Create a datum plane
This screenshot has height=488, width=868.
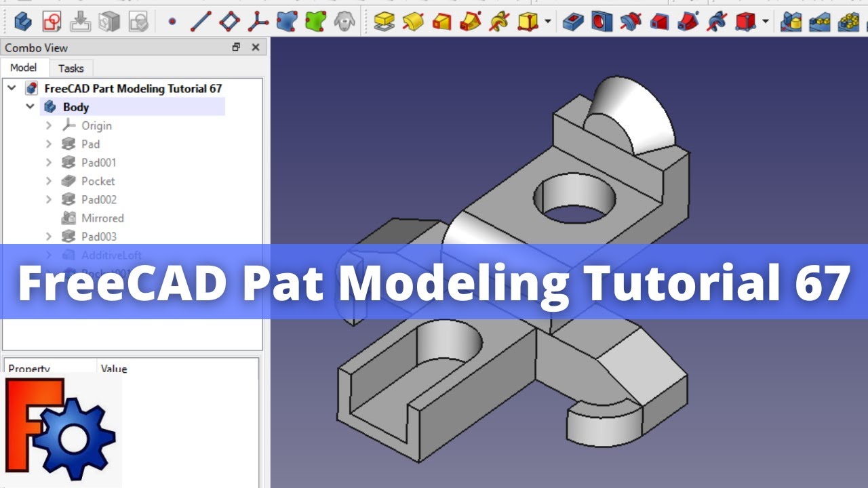(x=230, y=22)
